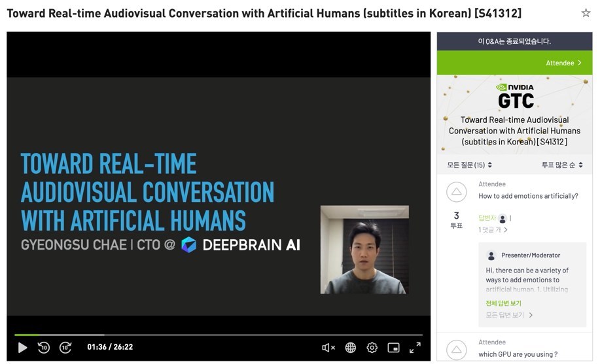Viewport: 600px width, 364px height.
Task: Favorite this session with star icon
Action: click(x=586, y=14)
